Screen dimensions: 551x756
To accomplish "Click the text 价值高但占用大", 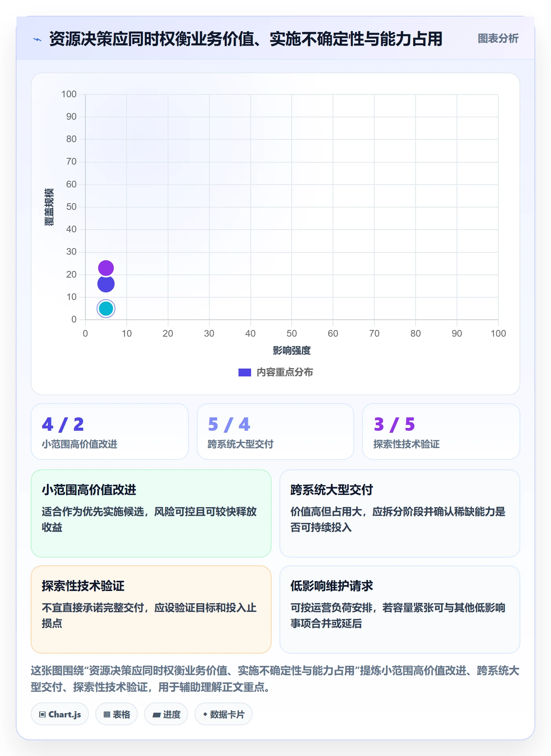I will pyautogui.click(x=326, y=511).
